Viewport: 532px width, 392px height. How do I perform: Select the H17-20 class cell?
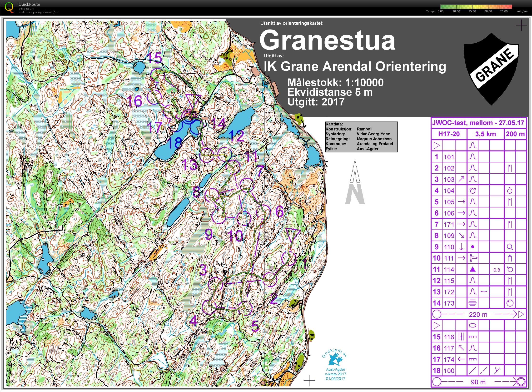tap(449, 134)
